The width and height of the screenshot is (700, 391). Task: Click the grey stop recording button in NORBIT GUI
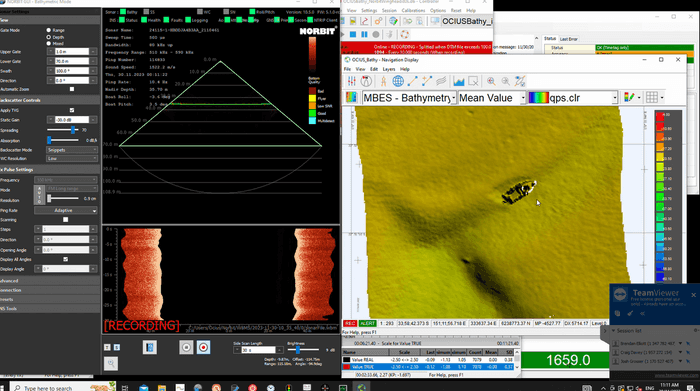(x=186, y=347)
